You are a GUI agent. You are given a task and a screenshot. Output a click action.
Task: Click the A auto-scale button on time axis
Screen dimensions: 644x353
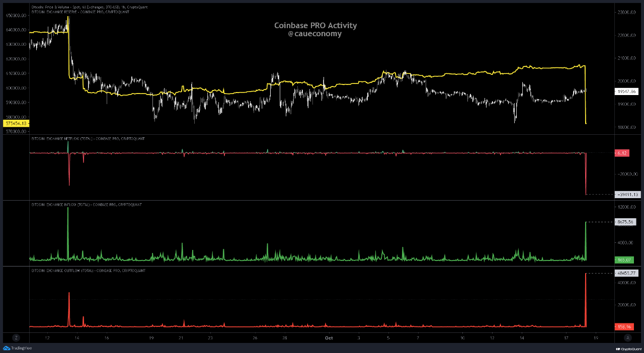click(627, 338)
